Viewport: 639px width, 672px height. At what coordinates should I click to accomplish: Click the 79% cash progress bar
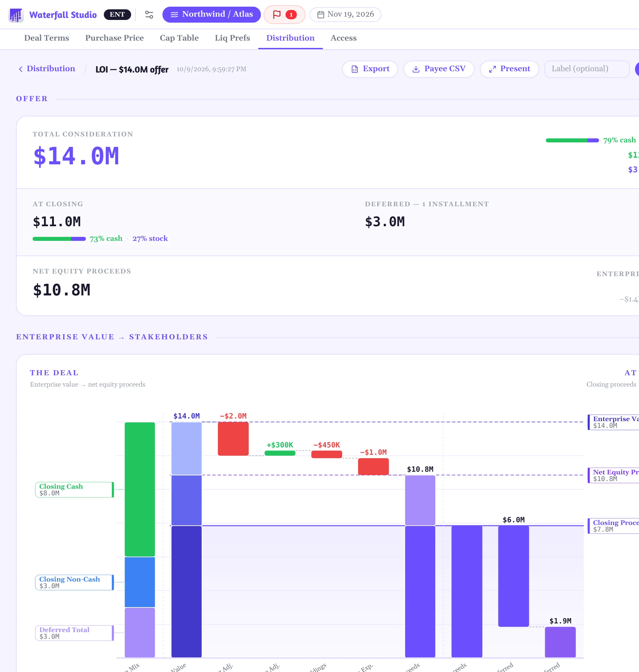point(572,140)
